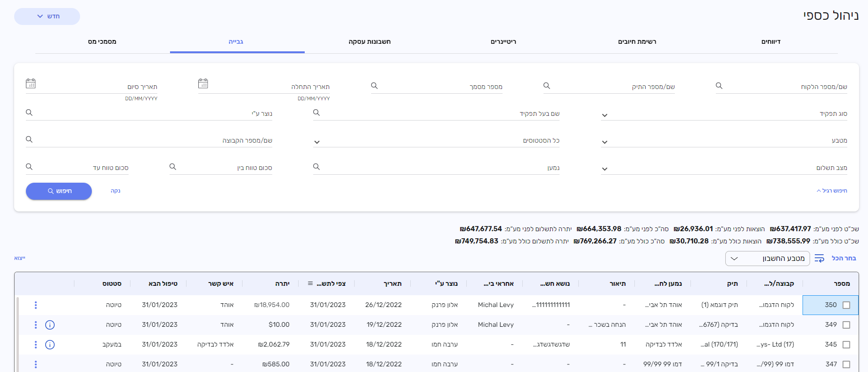Screen dimensions: 868x372
Task: Click the info icon on row 349
Action: [50, 325]
